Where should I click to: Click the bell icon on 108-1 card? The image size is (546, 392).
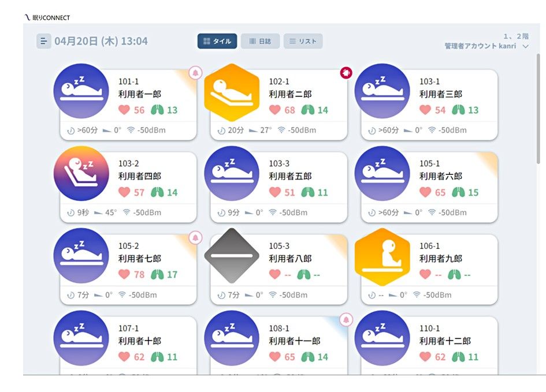coord(346,319)
